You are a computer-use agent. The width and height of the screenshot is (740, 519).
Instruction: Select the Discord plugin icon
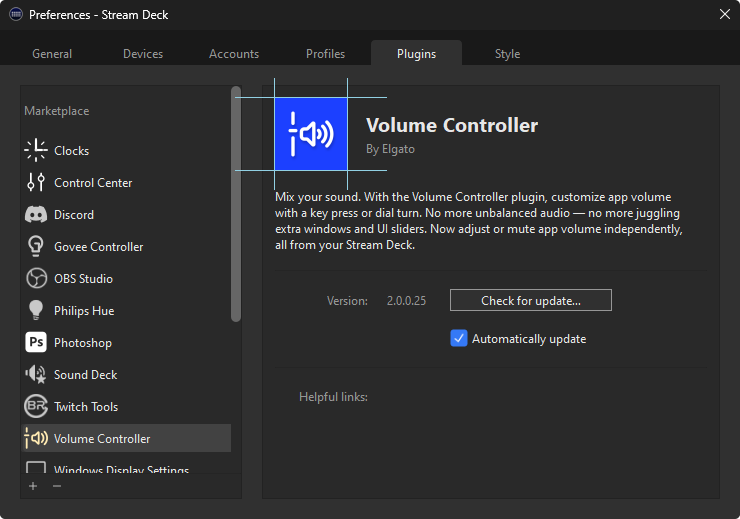point(36,214)
